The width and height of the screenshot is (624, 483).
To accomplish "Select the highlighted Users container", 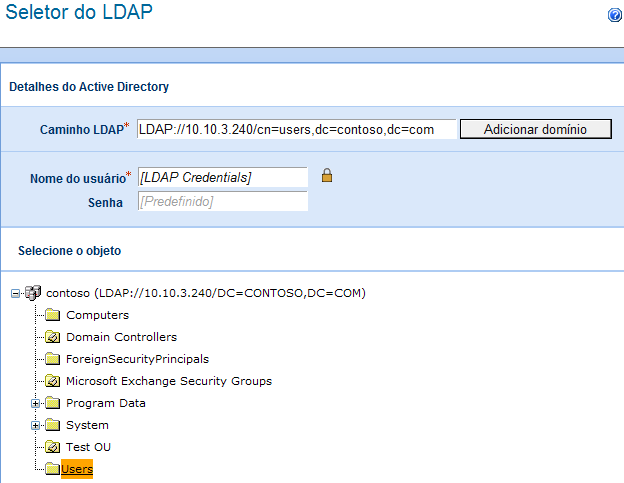I will coord(77,469).
